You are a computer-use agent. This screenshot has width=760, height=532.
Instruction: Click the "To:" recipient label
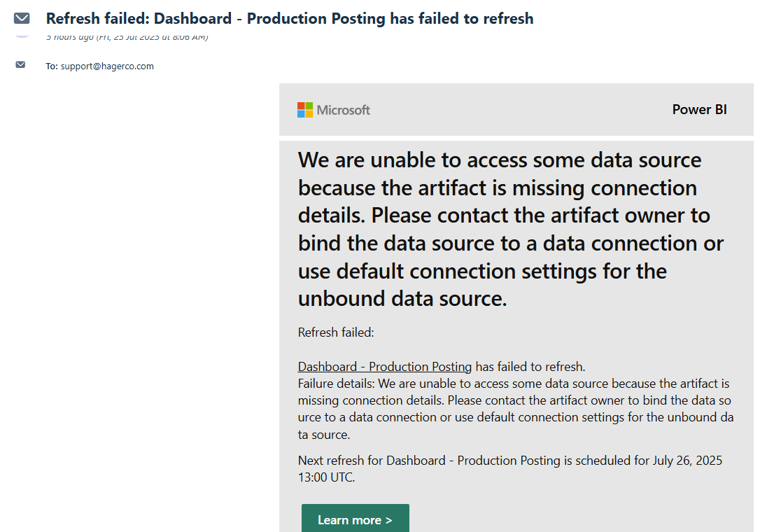point(52,66)
